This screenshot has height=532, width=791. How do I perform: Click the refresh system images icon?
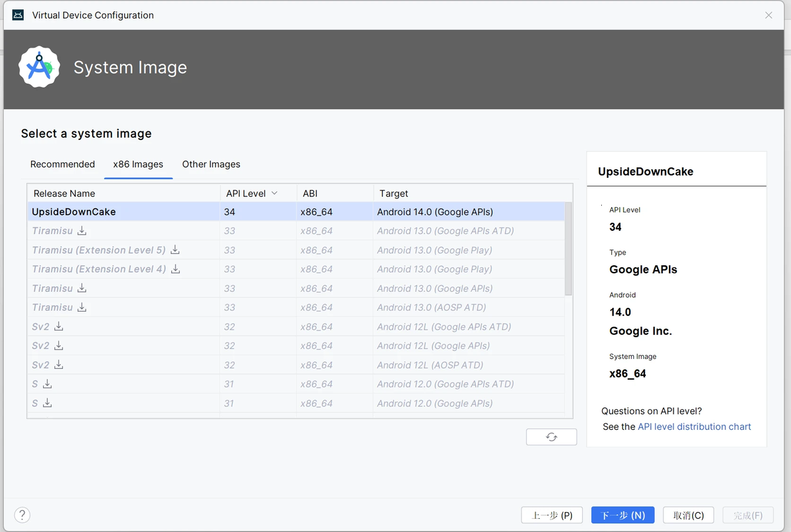pos(551,437)
